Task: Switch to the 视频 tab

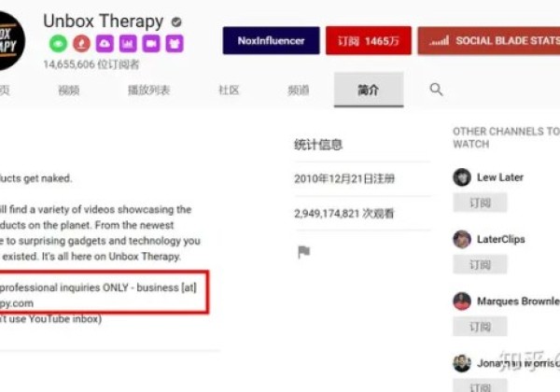Action: 69,90
